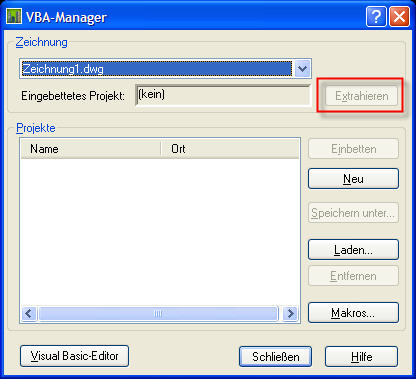Click the left arrow of the horizontal scrollbar
The width and height of the screenshot is (416, 379).
pyautogui.click(x=29, y=313)
